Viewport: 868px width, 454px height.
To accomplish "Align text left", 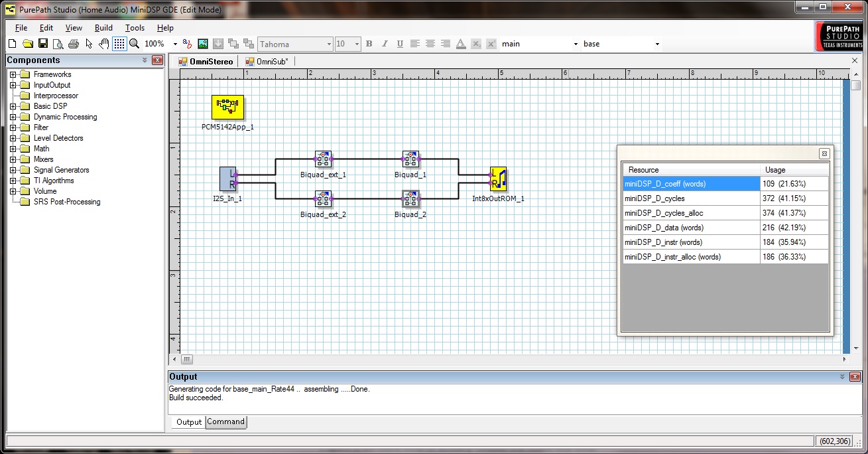I will 415,44.
